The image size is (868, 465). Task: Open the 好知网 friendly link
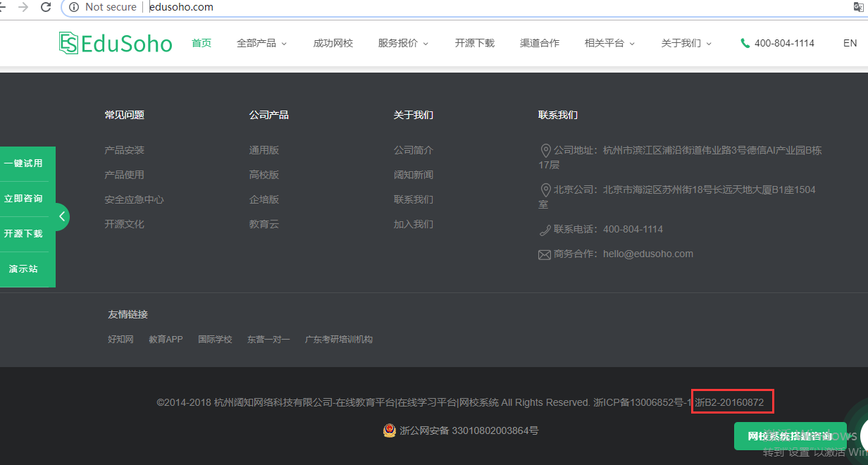[x=120, y=339]
